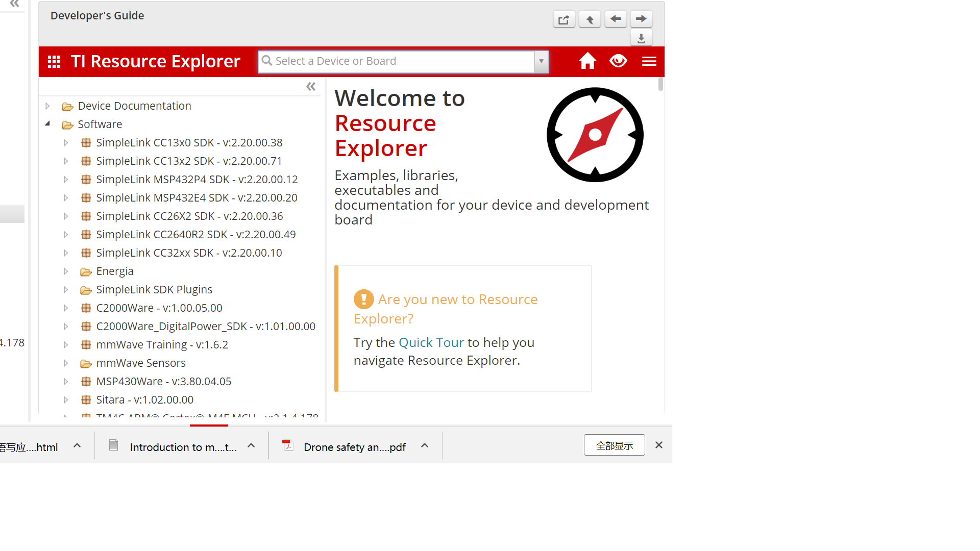Open options chevron for Introduction file
The height and width of the screenshot is (551, 980).
(x=251, y=446)
